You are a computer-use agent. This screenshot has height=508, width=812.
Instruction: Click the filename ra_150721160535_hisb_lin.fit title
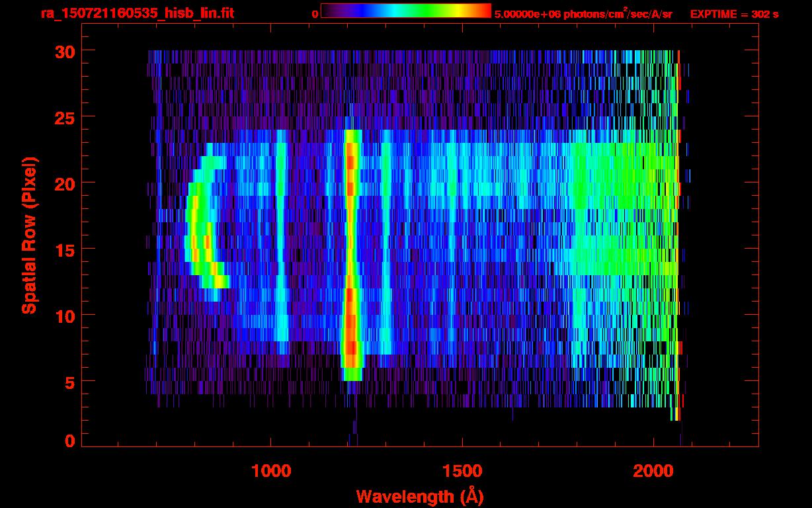click(x=137, y=13)
